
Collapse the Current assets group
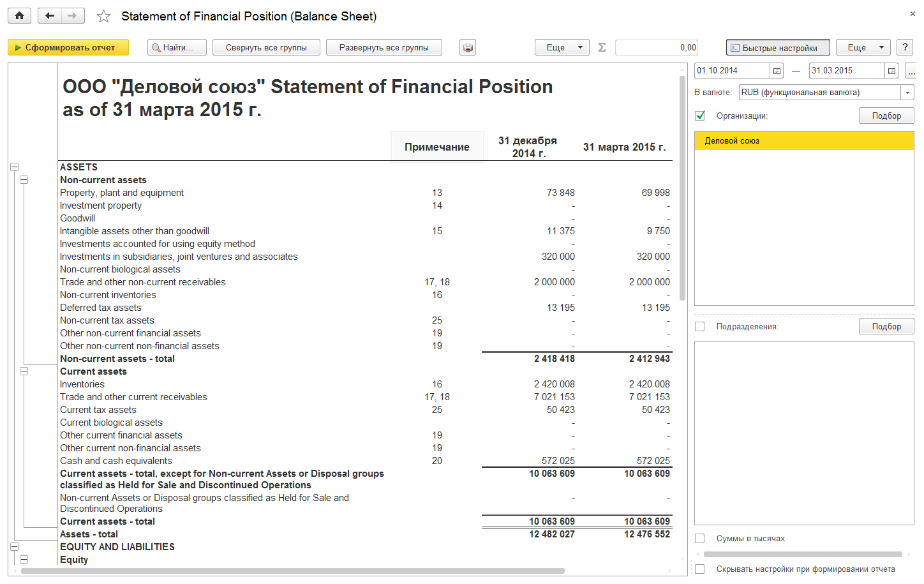pyautogui.click(x=24, y=371)
